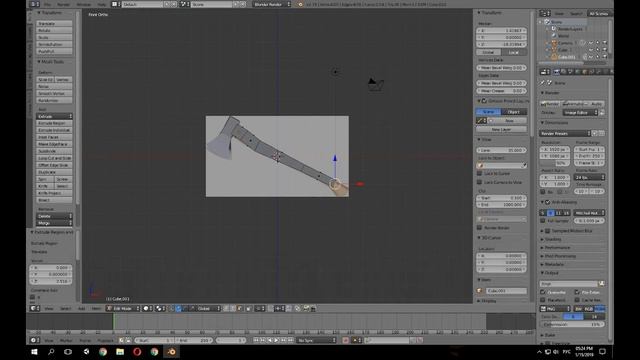Toggle the Sampled Motion Blur checkbox
Image resolution: width=640 pixels, height=360 pixels.
pos(548,231)
